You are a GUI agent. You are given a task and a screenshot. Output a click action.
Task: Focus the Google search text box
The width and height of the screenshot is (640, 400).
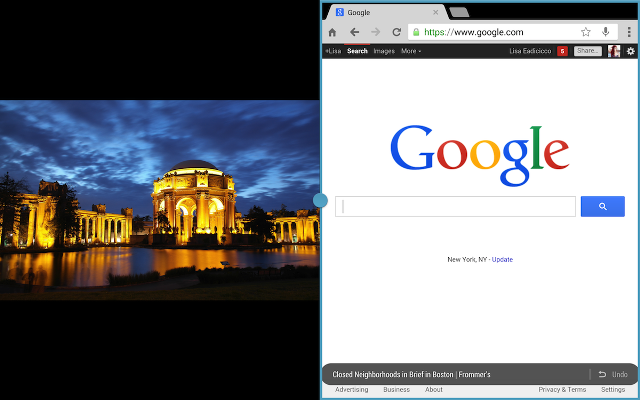coord(455,207)
